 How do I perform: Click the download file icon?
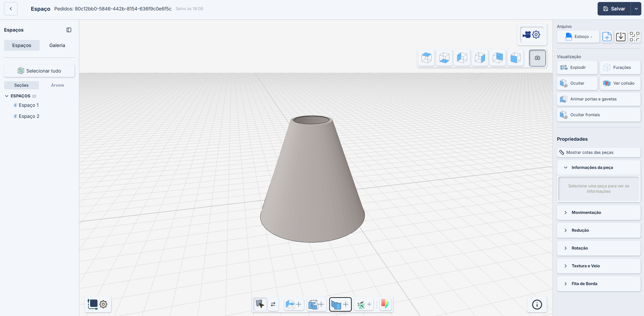[x=620, y=37]
